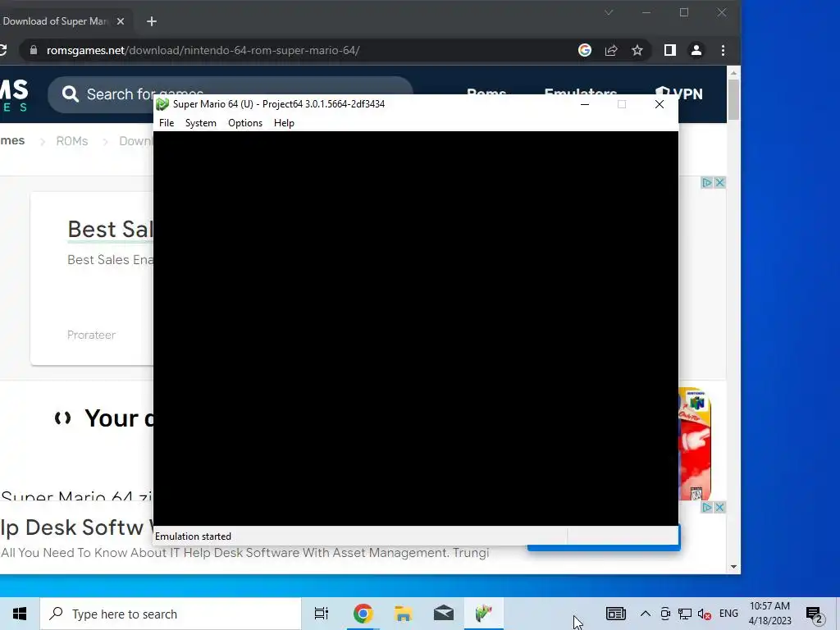Open Mail app from taskbar

[444, 614]
